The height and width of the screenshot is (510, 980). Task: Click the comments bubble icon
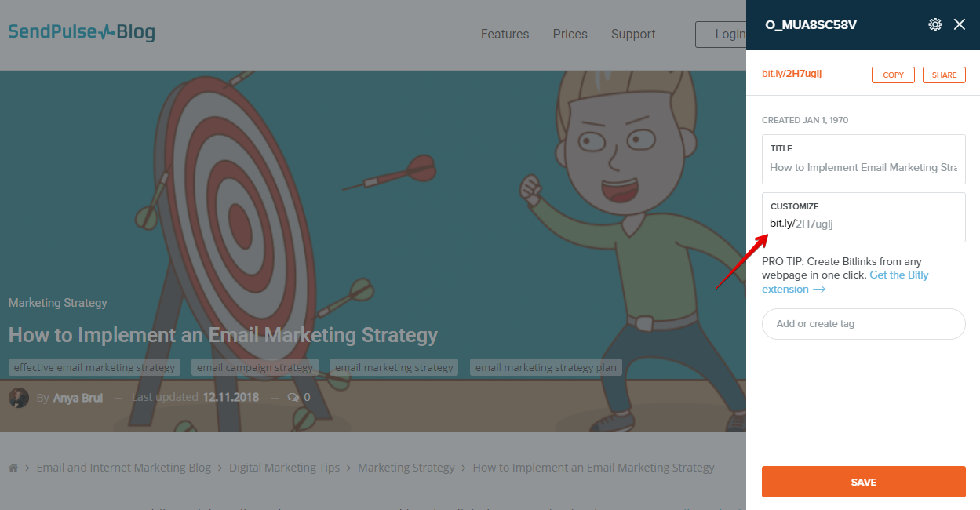pos(293,397)
